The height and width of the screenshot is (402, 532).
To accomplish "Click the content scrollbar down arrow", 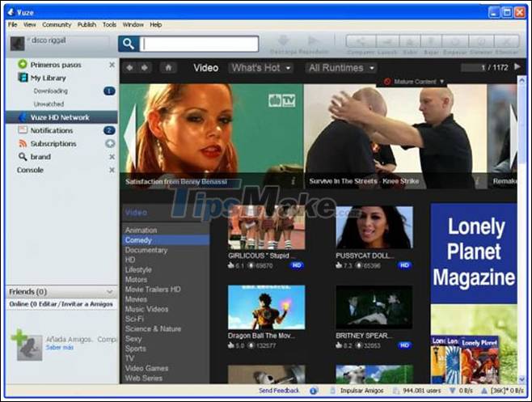I will coord(521,379).
